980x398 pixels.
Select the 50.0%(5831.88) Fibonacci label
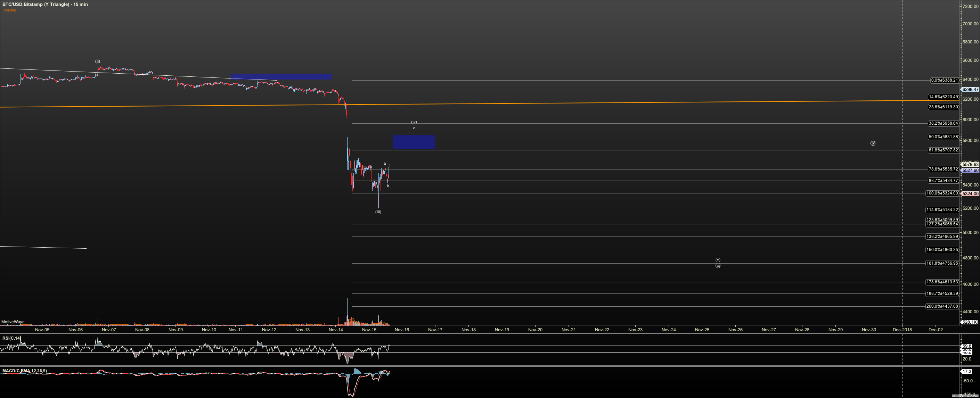pos(944,137)
